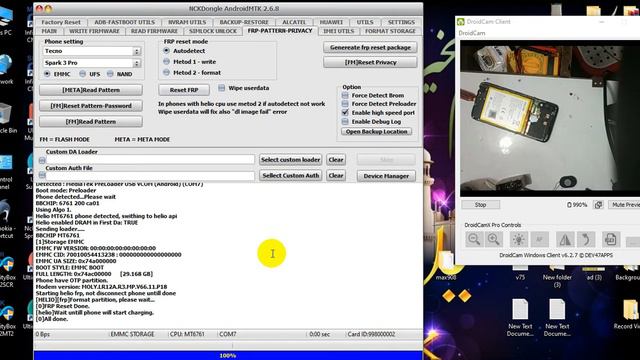
Task: Open the FORMAT STORAGE tab
Action: click(390, 31)
